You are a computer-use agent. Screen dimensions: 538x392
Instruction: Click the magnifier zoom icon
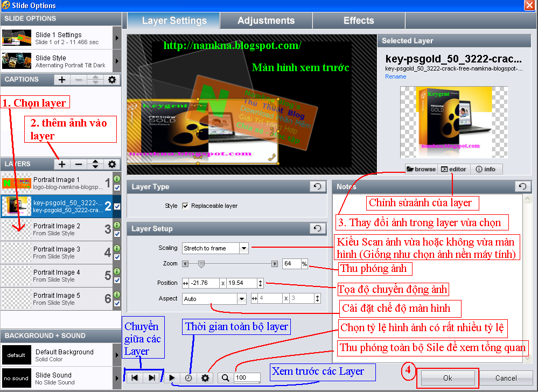[x=225, y=377]
